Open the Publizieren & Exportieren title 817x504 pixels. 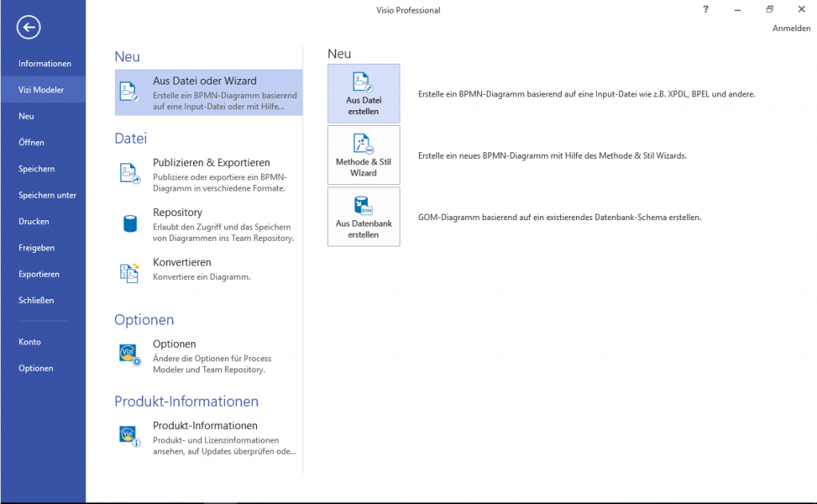pos(211,163)
